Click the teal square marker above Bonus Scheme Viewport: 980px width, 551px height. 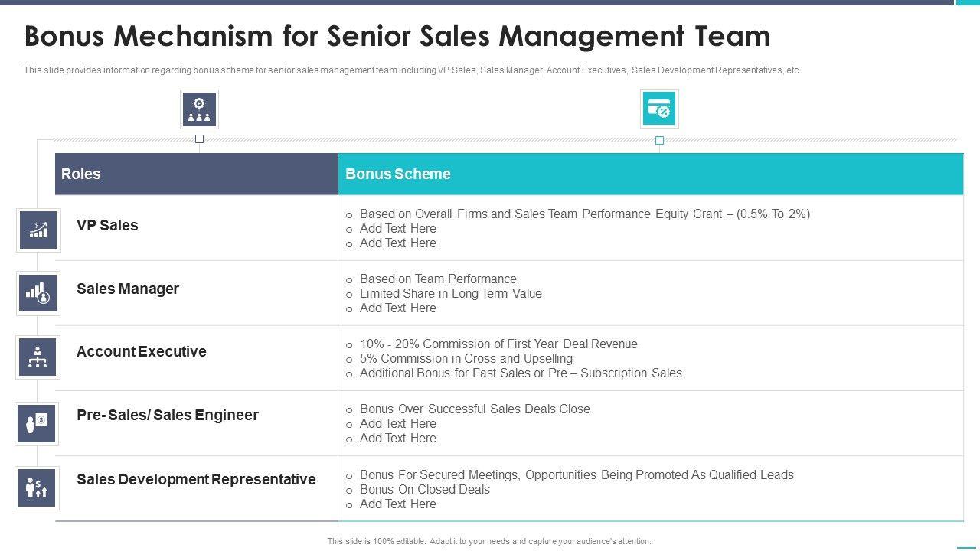point(659,140)
